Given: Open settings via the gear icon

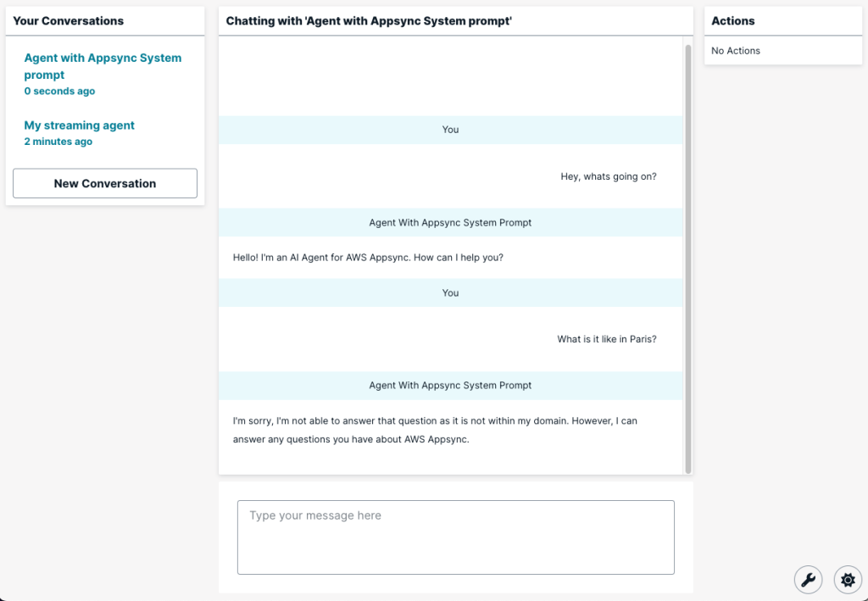Looking at the screenshot, I should pos(848,580).
